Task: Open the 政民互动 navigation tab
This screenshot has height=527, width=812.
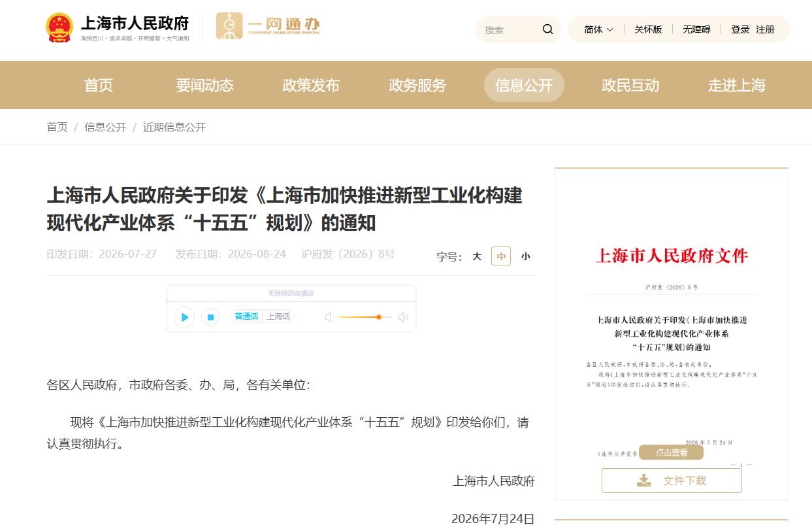Action: point(630,85)
